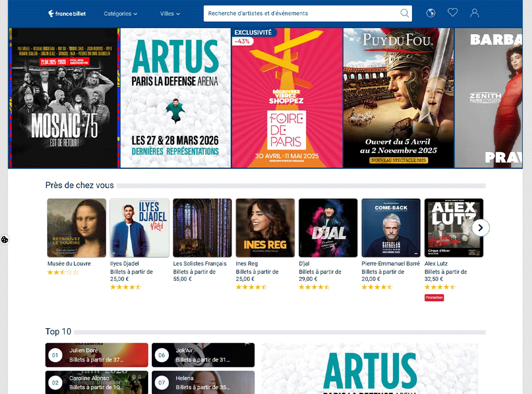
Task: Select the Puy du Fou banner
Action: click(398, 98)
